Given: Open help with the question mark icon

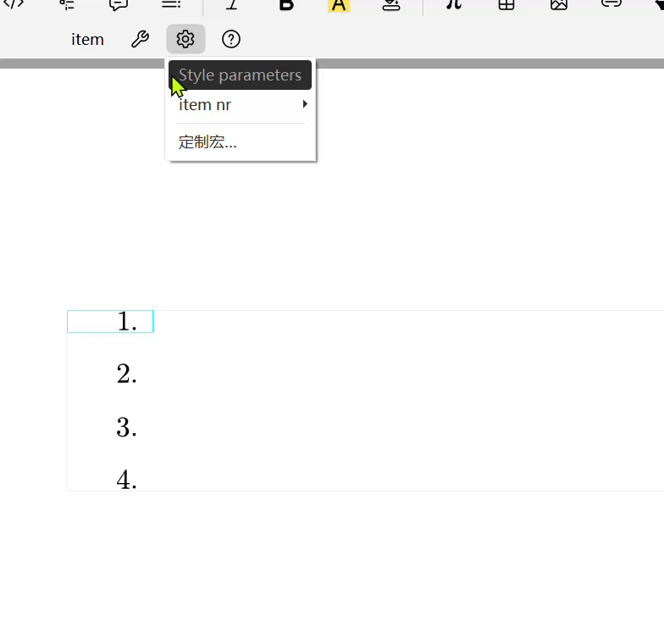Looking at the screenshot, I should click(x=230, y=39).
